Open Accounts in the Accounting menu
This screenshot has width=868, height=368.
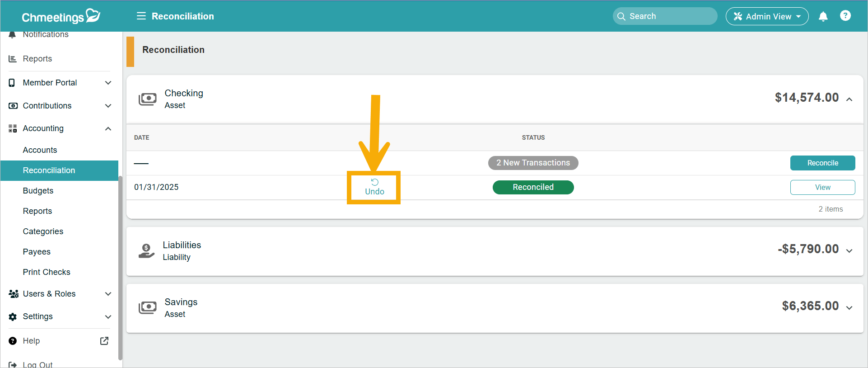(40, 150)
